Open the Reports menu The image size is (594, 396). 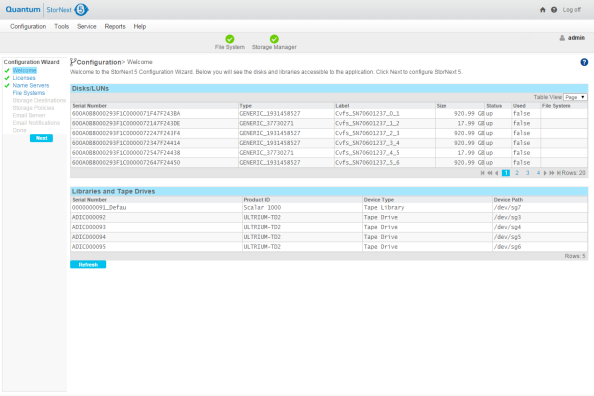click(115, 27)
